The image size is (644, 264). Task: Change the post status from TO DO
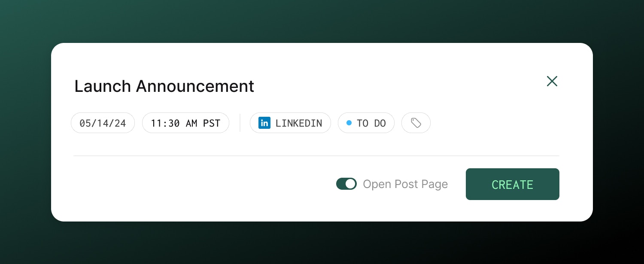pyautogui.click(x=366, y=123)
